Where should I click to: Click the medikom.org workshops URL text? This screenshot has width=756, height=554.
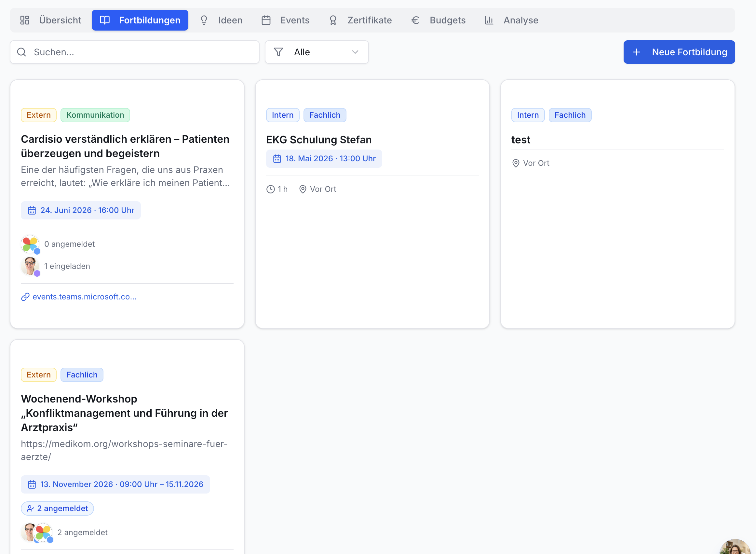pyautogui.click(x=124, y=450)
